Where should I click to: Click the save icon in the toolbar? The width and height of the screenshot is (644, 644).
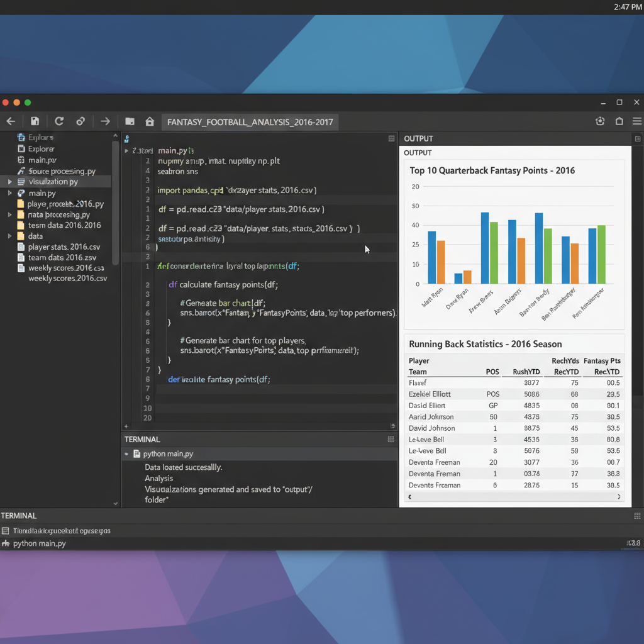(x=35, y=121)
